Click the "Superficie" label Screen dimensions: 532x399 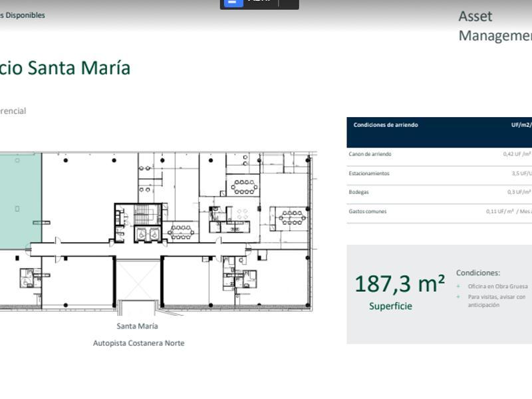point(390,306)
